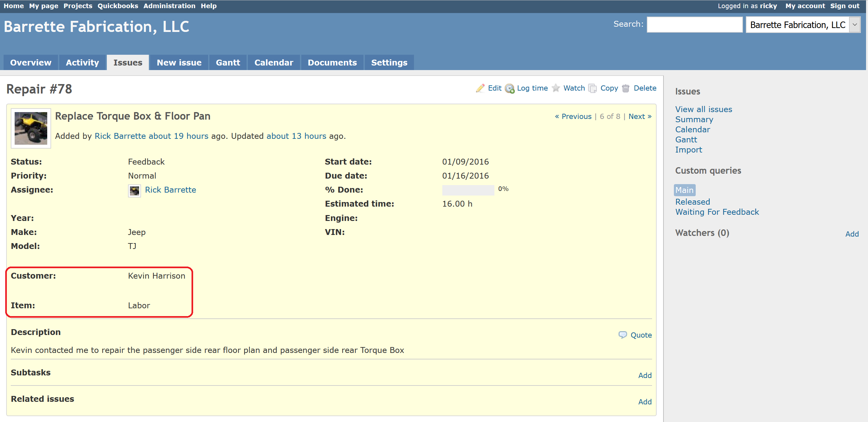This screenshot has width=868, height=422.
Task: Click the Quote speech bubble icon
Action: pos(622,335)
